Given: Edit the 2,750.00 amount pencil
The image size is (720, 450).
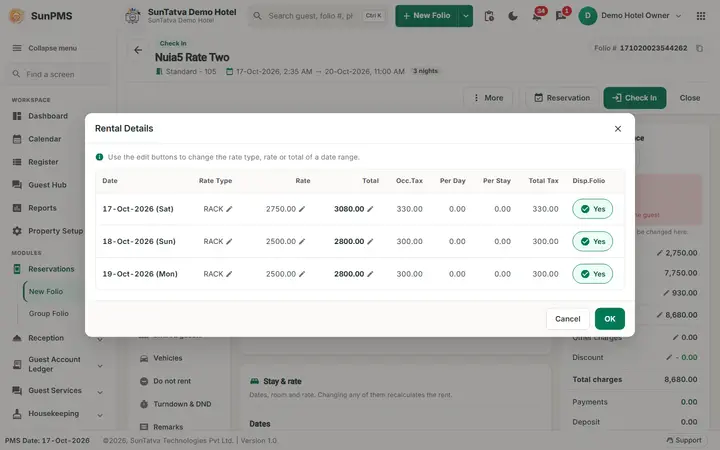Looking at the screenshot, I should pos(659,253).
